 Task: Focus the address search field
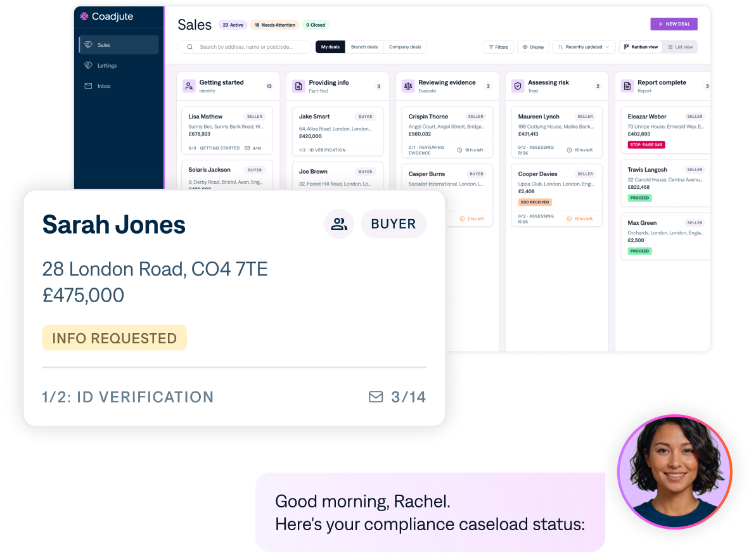(245, 47)
